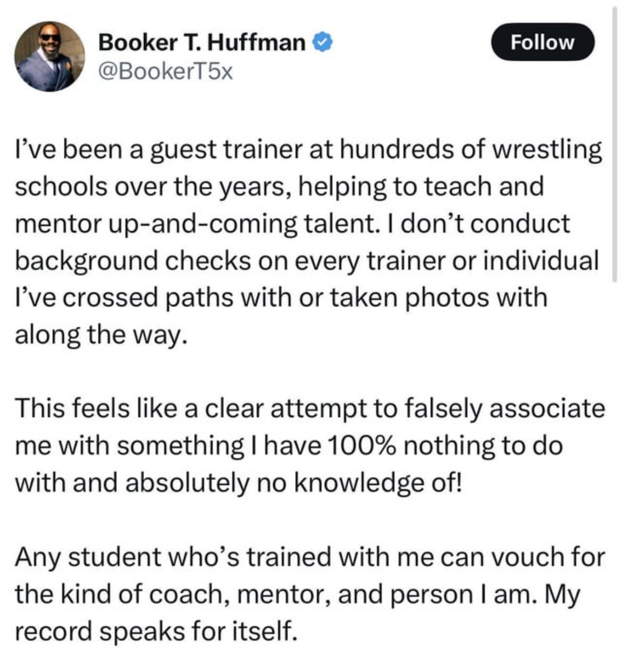Open the @BookerT5x handle link

(x=165, y=71)
